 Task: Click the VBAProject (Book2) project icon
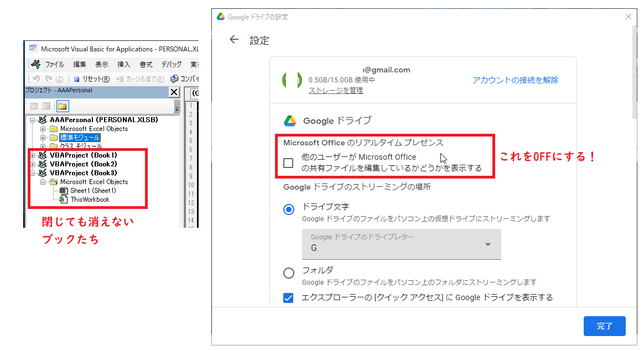coord(42,164)
